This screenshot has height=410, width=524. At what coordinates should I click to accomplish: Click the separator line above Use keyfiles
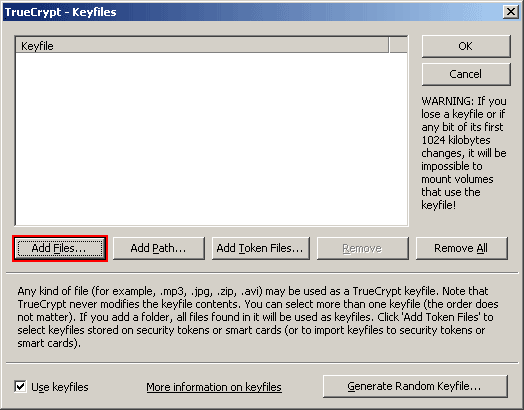[x=262, y=362]
